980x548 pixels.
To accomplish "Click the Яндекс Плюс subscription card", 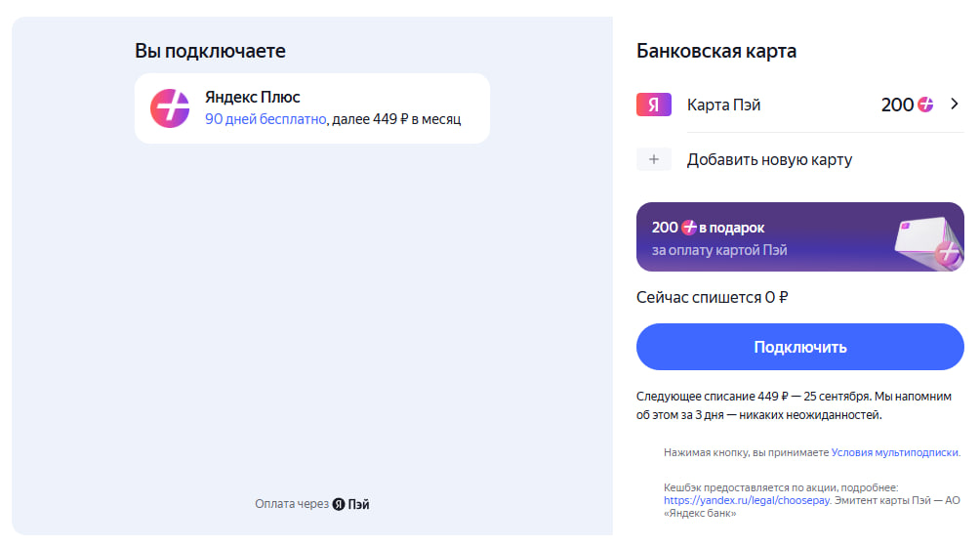I will pyautogui.click(x=312, y=108).
